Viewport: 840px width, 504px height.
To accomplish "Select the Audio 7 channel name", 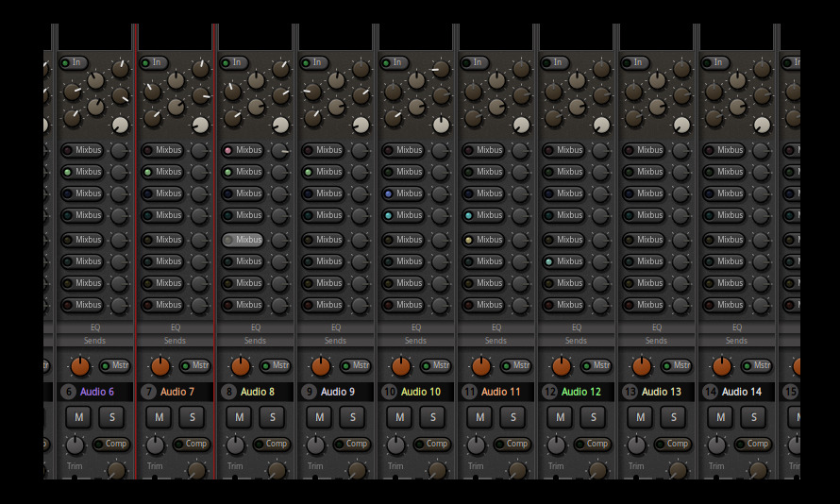I will click(177, 392).
